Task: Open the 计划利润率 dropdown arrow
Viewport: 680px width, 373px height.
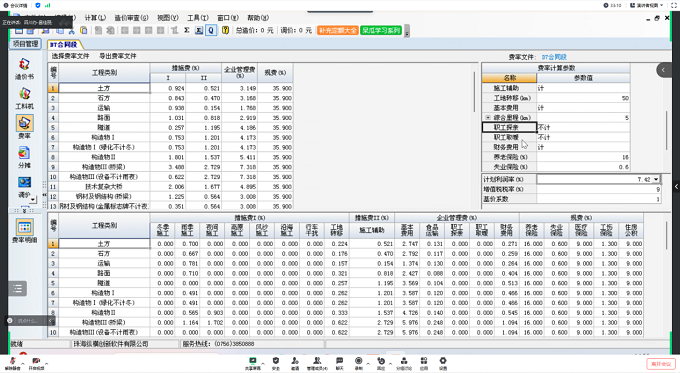Action: [656, 179]
